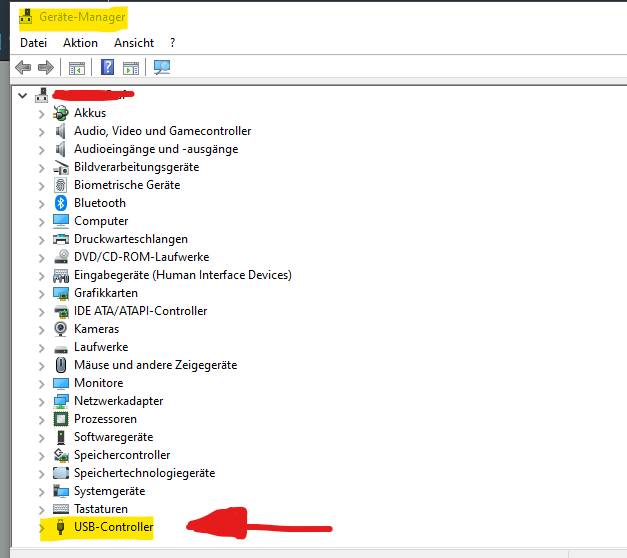Select the Prozessoren label
This screenshot has width=627, height=558.
pos(106,419)
